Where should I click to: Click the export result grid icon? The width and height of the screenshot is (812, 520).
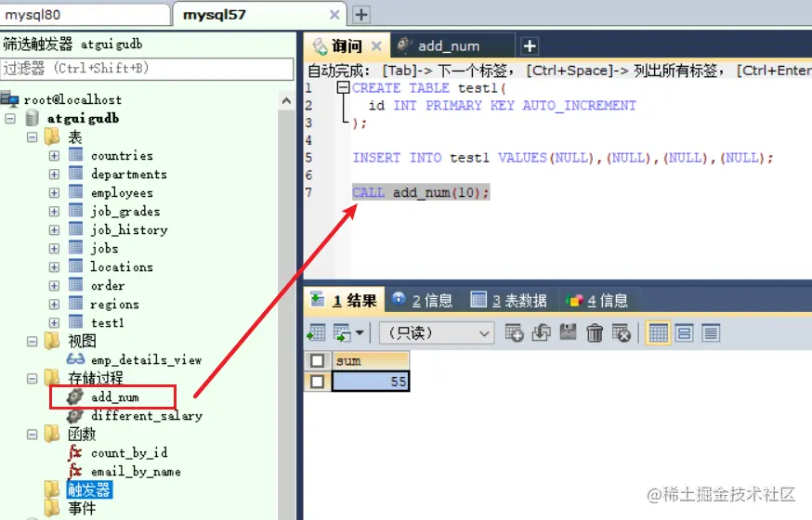317,332
